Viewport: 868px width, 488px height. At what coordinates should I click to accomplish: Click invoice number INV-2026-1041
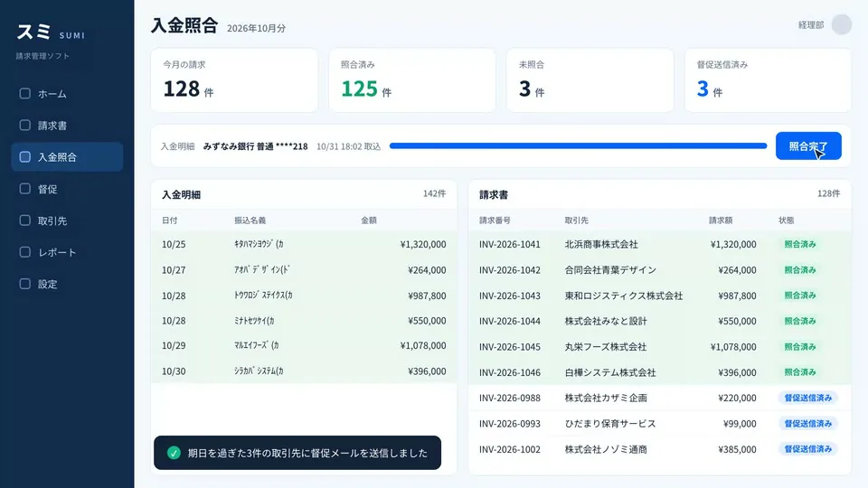coord(510,244)
